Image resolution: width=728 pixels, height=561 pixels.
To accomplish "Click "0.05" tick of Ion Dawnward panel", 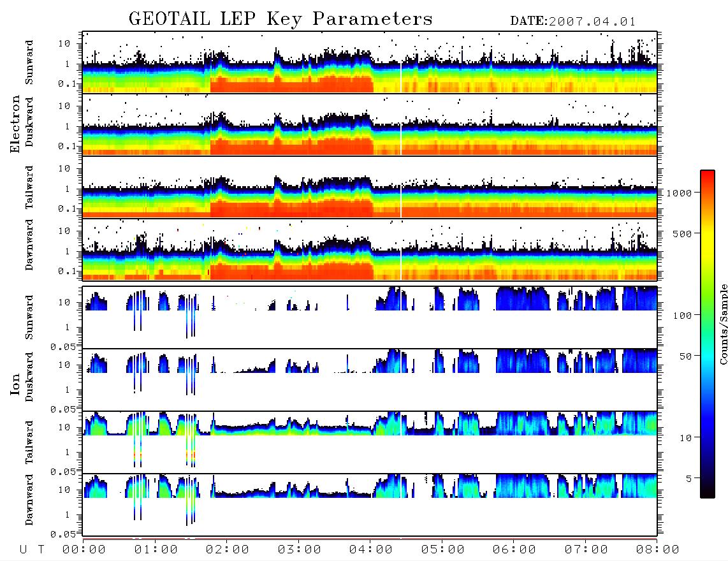I will [x=63, y=534].
